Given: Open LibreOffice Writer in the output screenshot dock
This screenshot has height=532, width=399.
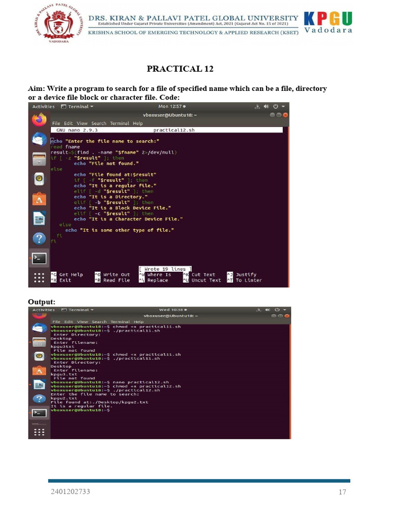Looking at the screenshot, I should click(39, 385).
